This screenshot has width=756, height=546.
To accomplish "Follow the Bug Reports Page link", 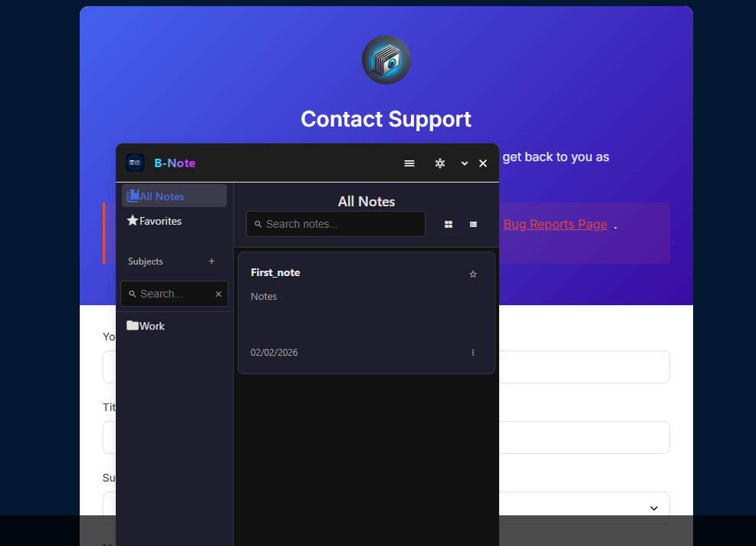I will pyautogui.click(x=555, y=225).
